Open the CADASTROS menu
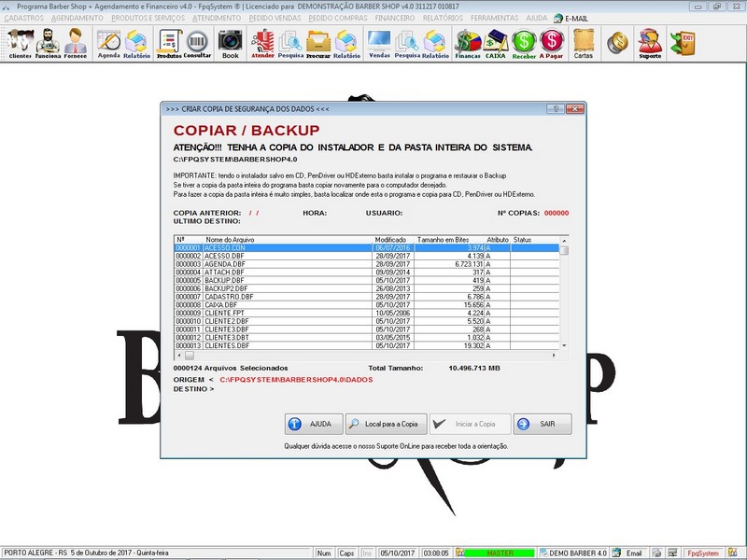This screenshot has height=560, width=747. [x=24, y=18]
